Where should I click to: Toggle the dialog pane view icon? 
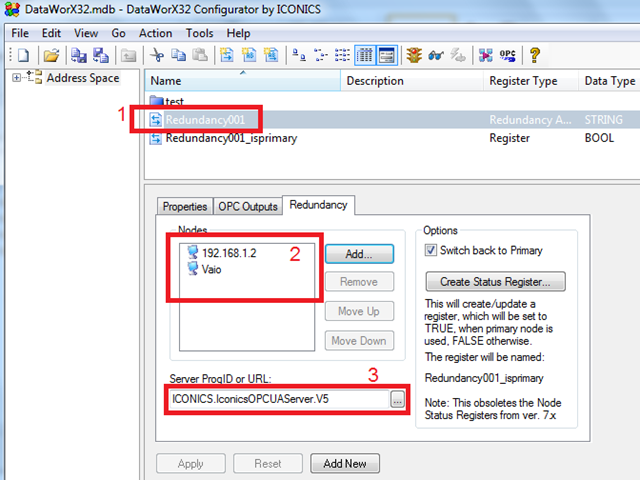click(x=387, y=55)
